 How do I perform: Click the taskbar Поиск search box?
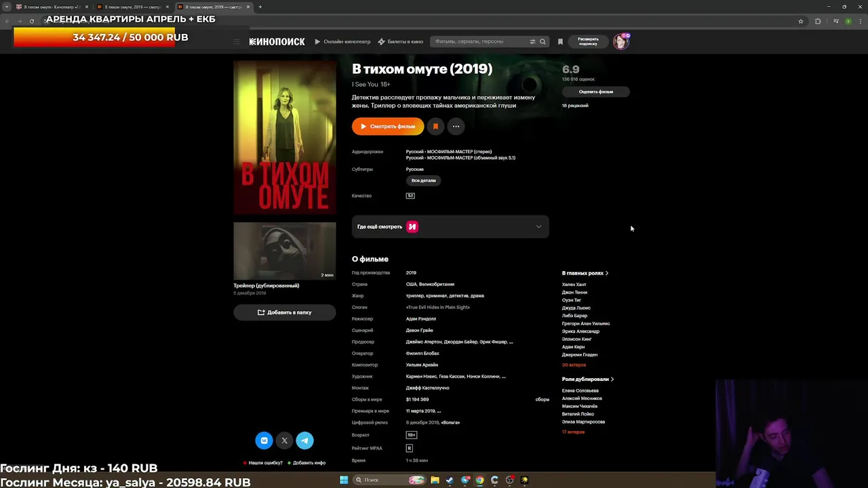click(390, 480)
